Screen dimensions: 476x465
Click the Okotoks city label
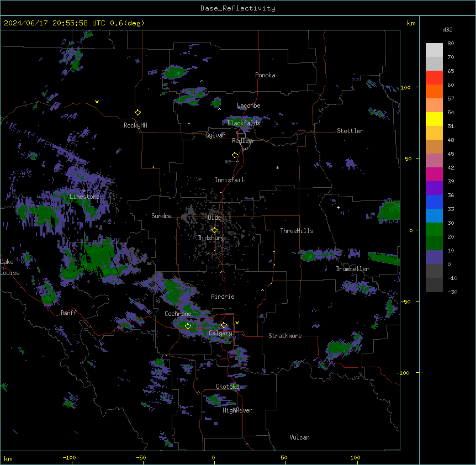(x=228, y=387)
